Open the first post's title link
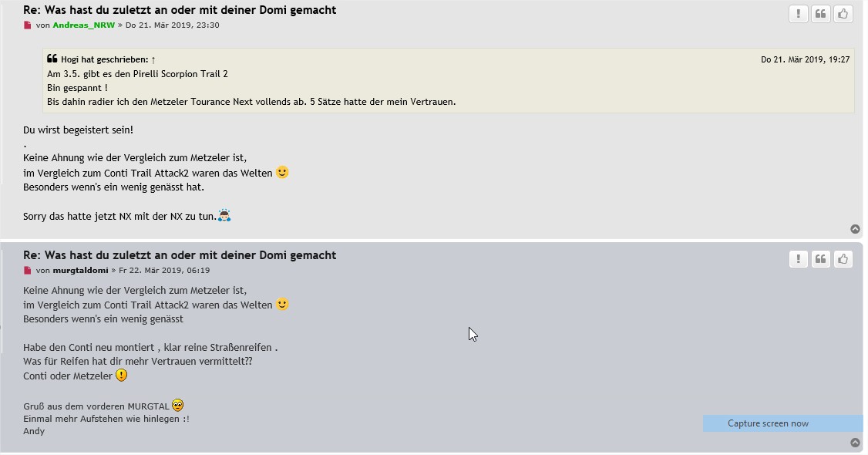This screenshot has width=868, height=455. 180,10
